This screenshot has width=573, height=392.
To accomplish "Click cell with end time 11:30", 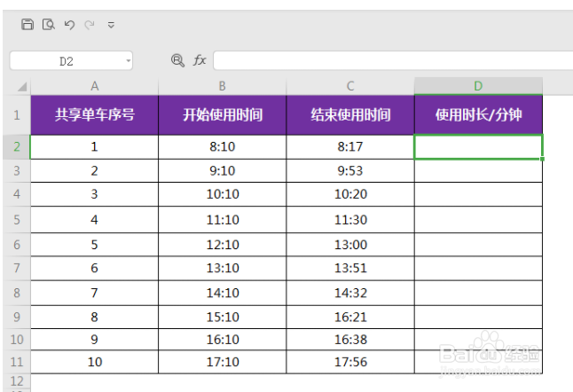I will click(350, 220).
